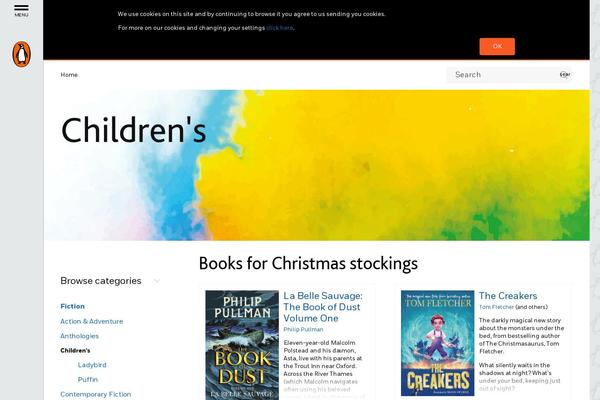Accept cookies with the OK button
This screenshot has height=400, width=600.
(497, 46)
